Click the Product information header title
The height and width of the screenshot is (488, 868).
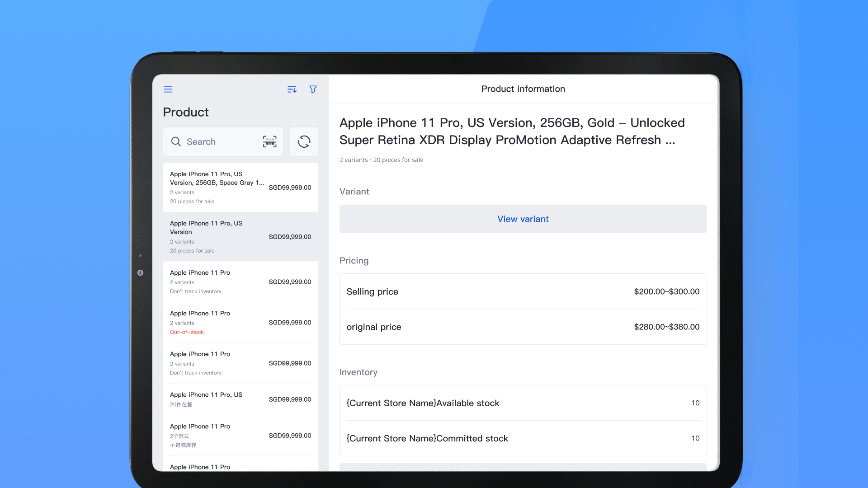point(523,89)
